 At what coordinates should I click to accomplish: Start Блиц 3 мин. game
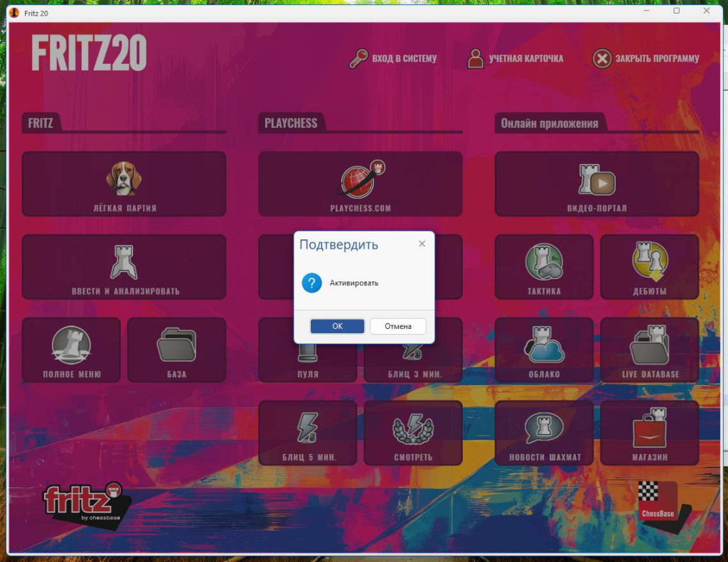click(413, 363)
